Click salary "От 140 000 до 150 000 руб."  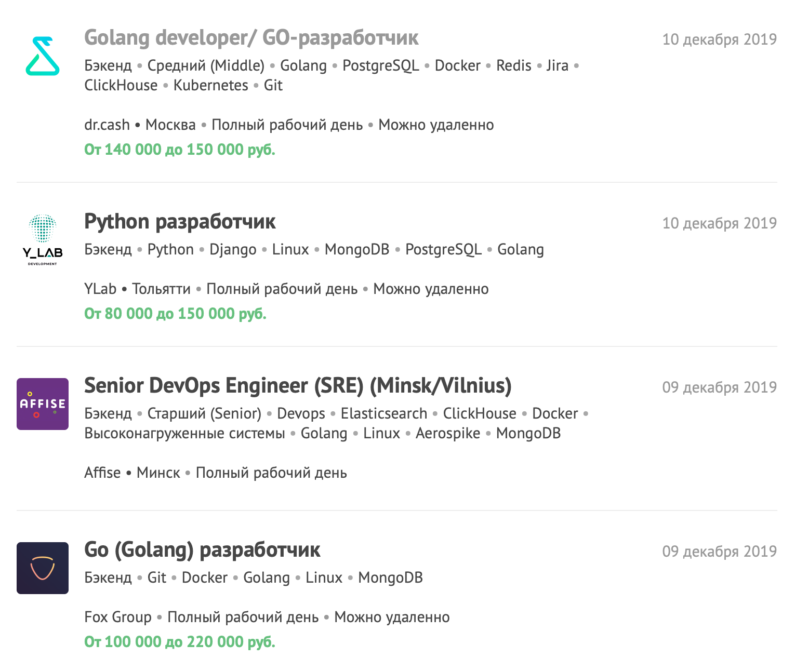pyautogui.click(x=180, y=149)
